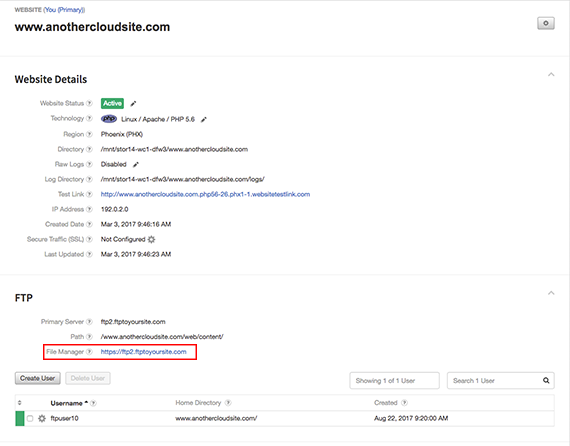Edit Technology with the pencil icon
The height and width of the screenshot is (446, 570).
pos(204,119)
